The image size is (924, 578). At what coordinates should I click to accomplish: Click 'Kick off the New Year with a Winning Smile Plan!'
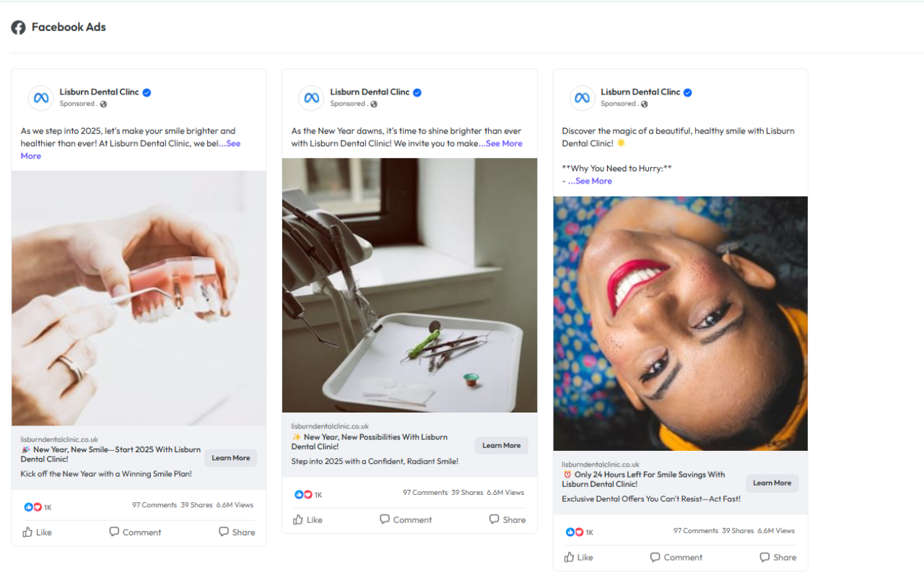pyautogui.click(x=106, y=474)
